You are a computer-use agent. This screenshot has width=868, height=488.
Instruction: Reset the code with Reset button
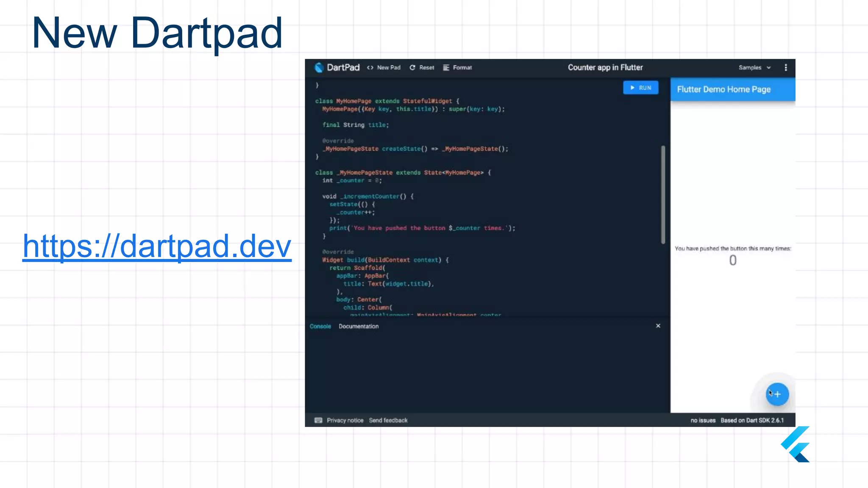pos(422,67)
